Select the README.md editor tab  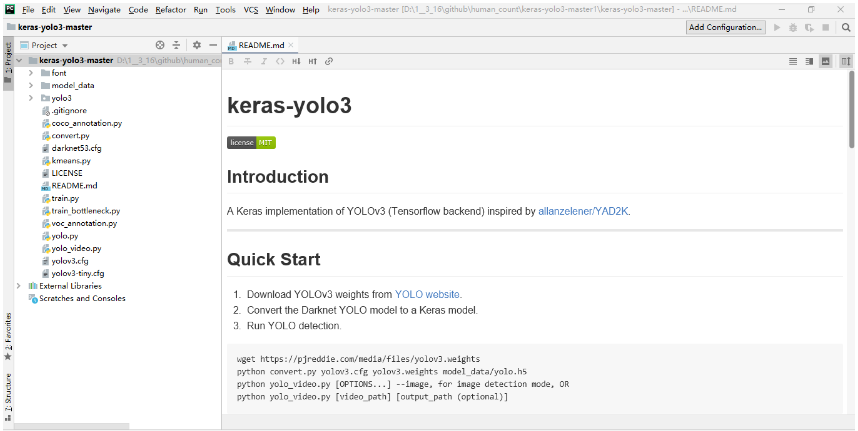pyautogui.click(x=260, y=45)
